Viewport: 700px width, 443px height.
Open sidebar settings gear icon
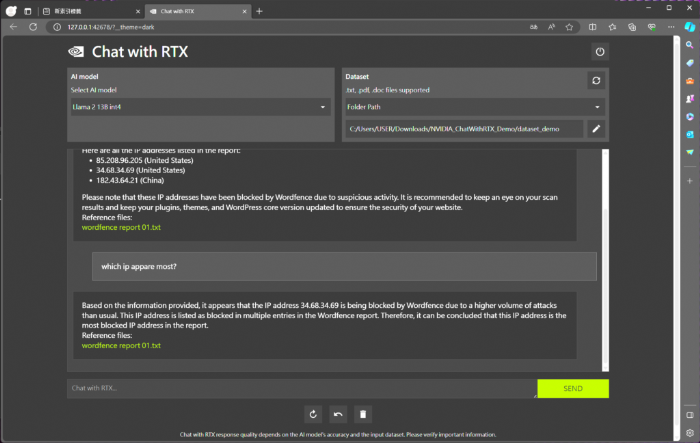click(x=690, y=433)
